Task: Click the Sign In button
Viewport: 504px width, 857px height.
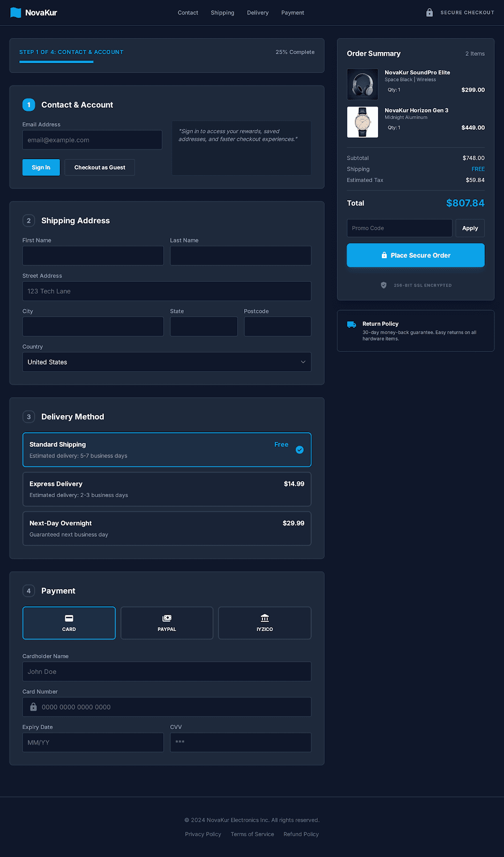Action: click(41, 168)
